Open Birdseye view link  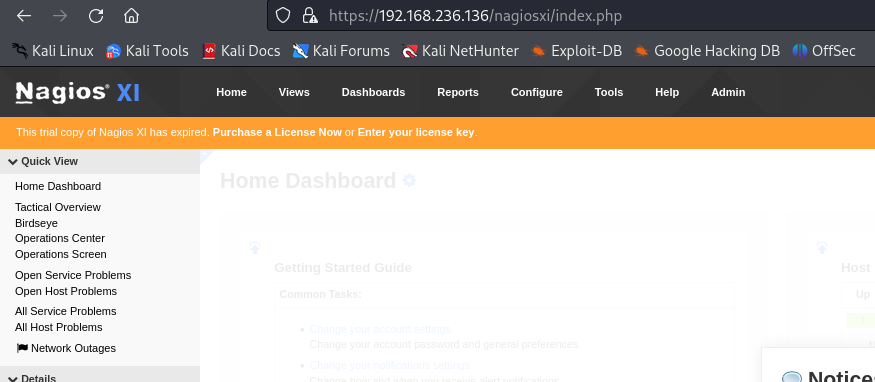tap(36, 224)
